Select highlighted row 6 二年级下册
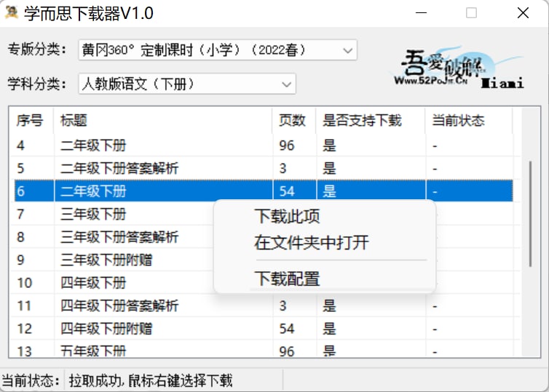Screen dimensions: 549x392 (x=264, y=191)
